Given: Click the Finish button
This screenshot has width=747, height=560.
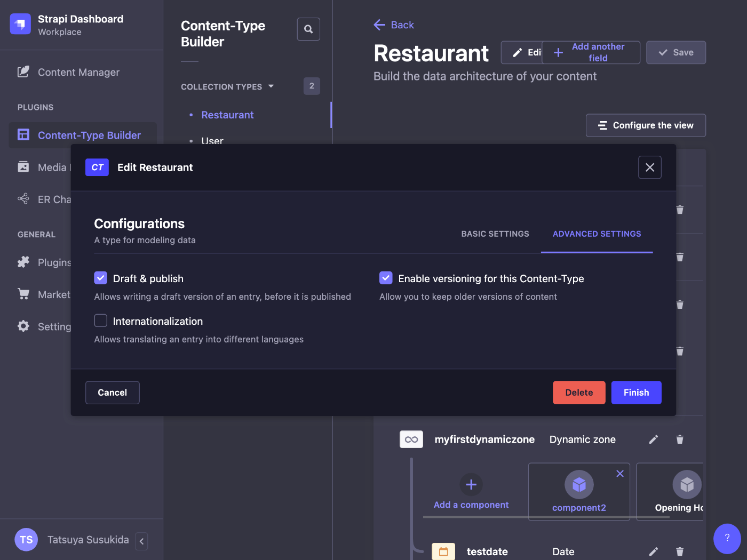Looking at the screenshot, I should [637, 393].
